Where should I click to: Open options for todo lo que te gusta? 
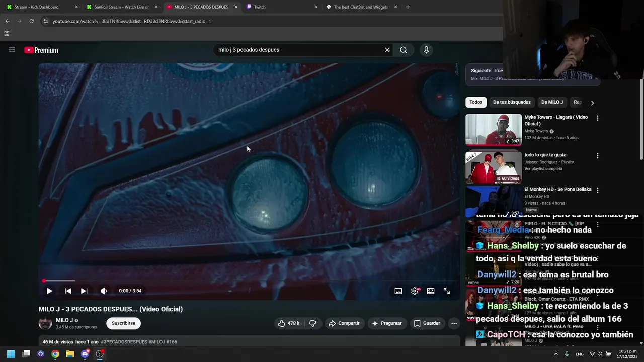(598, 156)
